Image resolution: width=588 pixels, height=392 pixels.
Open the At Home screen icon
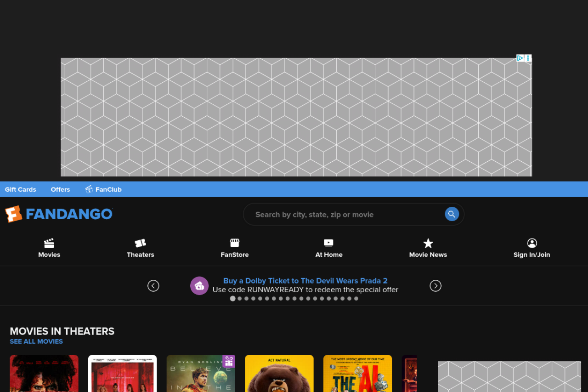pyautogui.click(x=328, y=243)
